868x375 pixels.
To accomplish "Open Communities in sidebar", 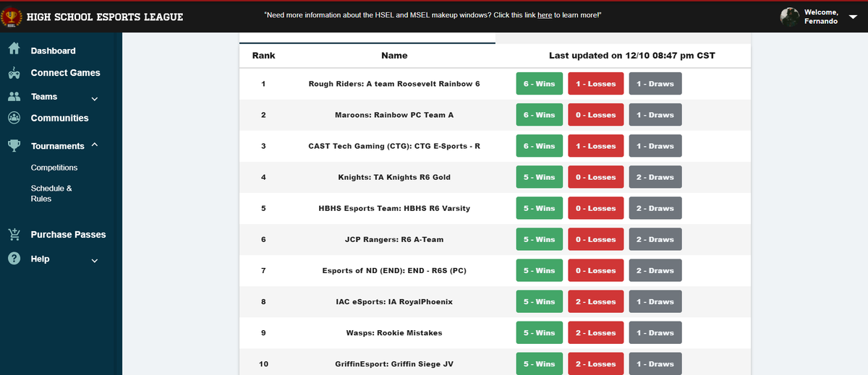I will pyautogui.click(x=59, y=118).
